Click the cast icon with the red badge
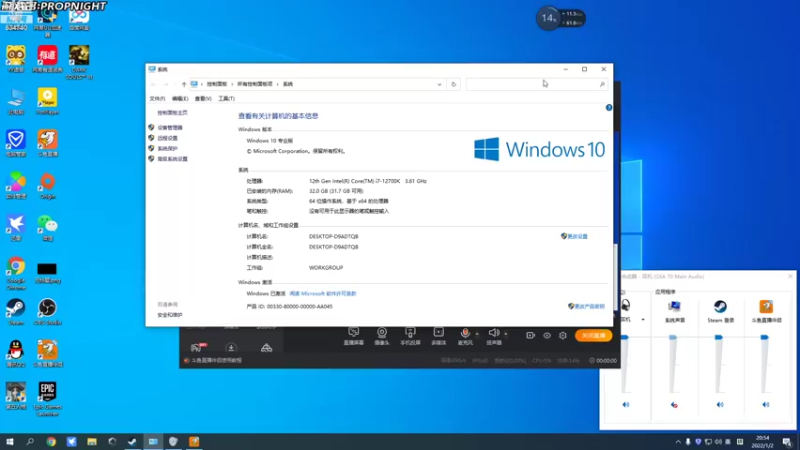Image resolution: width=800 pixels, height=450 pixels. tap(197, 348)
